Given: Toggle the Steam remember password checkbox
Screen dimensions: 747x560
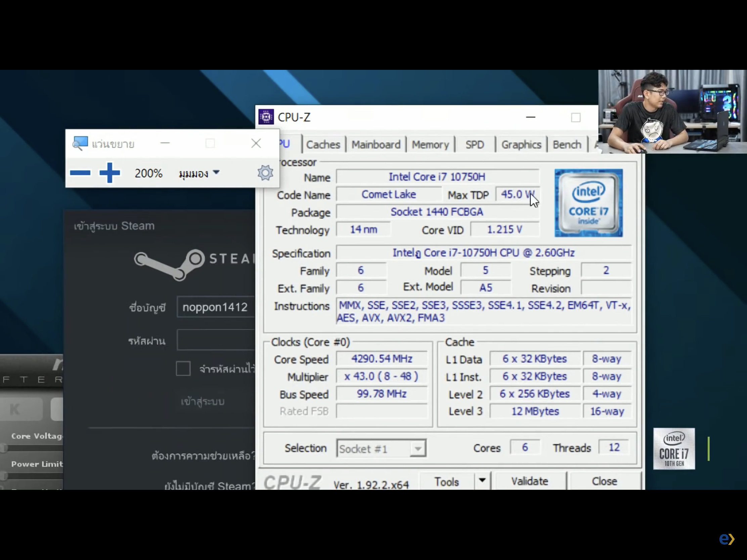Looking at the screenshot, I should (183, 369).
